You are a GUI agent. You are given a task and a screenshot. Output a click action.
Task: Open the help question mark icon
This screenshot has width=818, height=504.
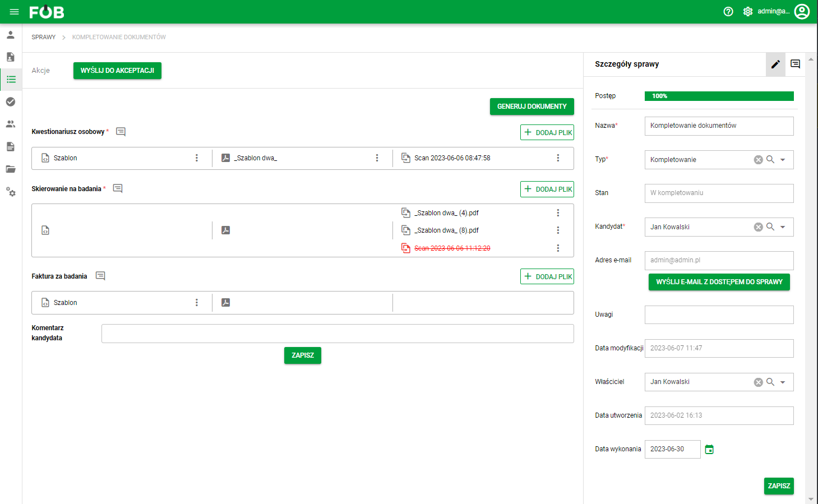coord(728,12)
